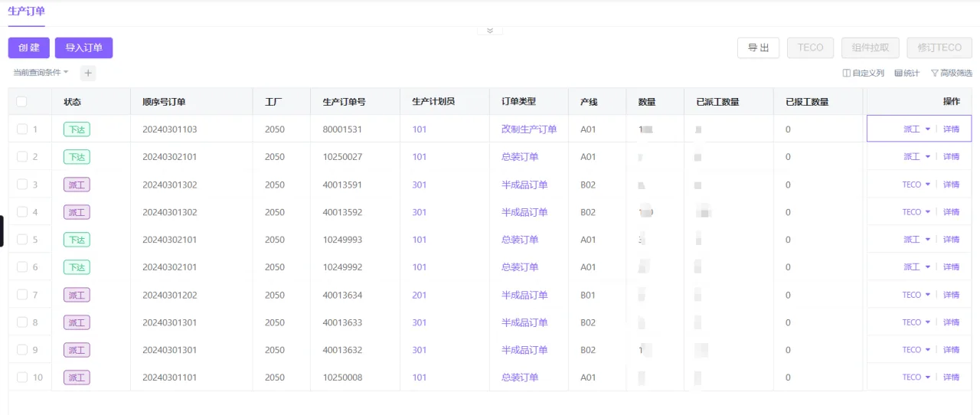The height and width of the screenshot is (415, 980).
Task: Click the 下达 status tag in row 1
Action: coord(77,129)
